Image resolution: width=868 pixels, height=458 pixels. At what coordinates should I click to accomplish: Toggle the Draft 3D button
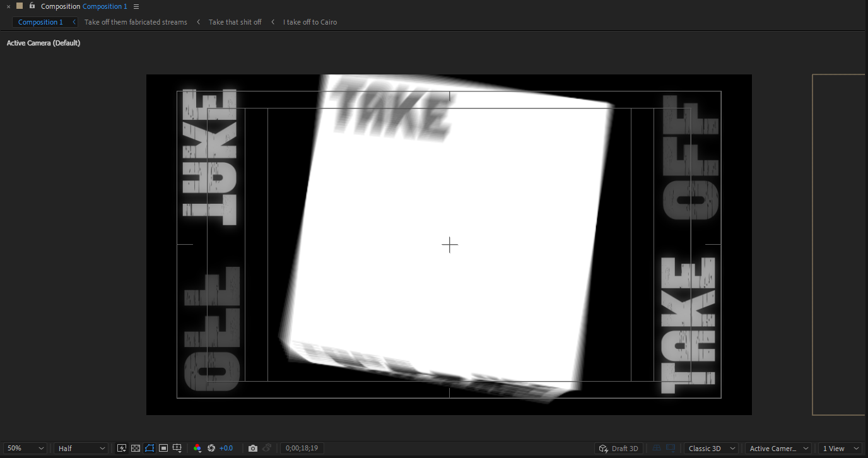pyautogui.click(x=619, y=448)
